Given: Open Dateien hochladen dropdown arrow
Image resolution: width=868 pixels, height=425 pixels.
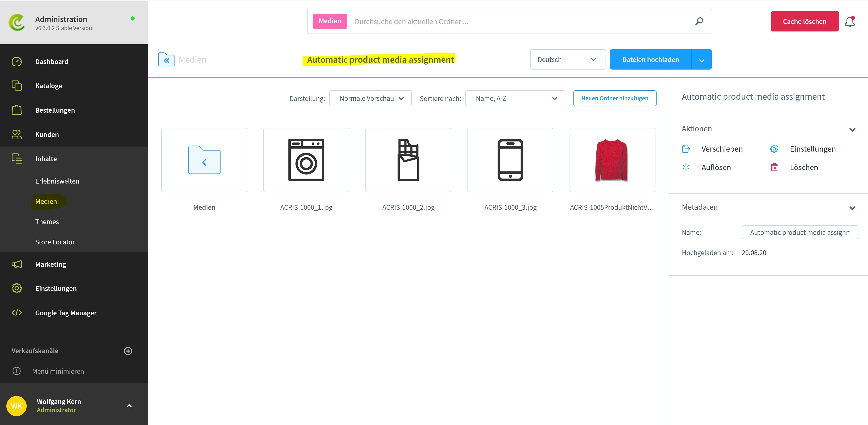Looking at the screenshot, I should 701,60.
